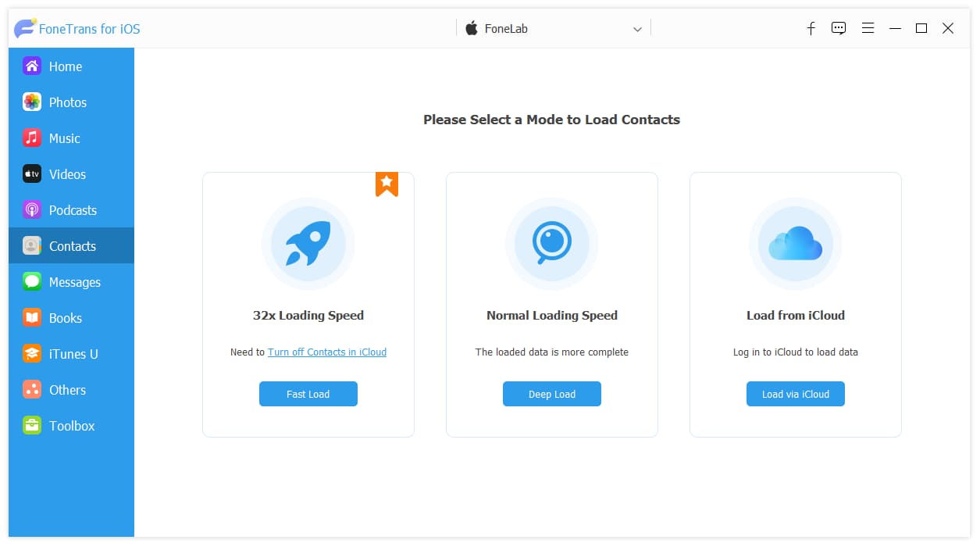
Task: Open the feedback chat bubble icon
Action: click(839, 28)
